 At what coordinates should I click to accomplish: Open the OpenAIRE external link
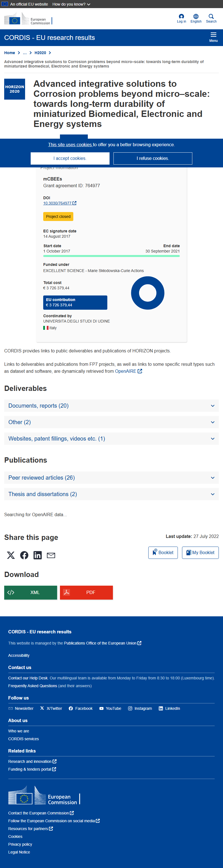(x=128, y=371)
